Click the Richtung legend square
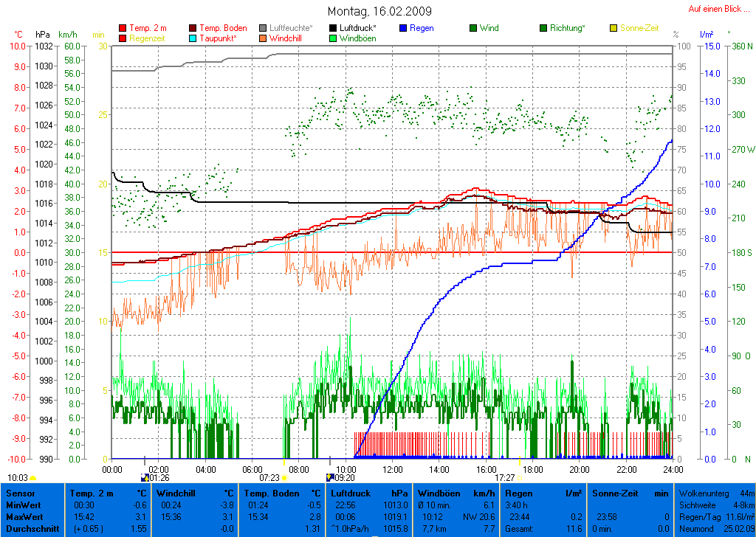 point(543,29)
